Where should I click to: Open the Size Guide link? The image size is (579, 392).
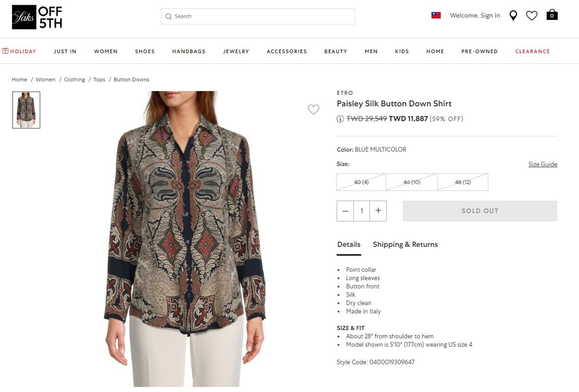[543, 164]
